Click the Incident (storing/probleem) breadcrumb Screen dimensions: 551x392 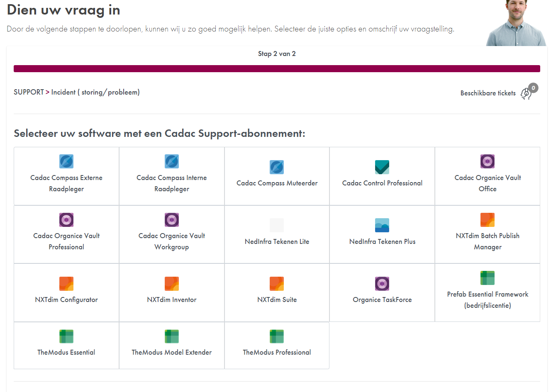tap(95, 92)
